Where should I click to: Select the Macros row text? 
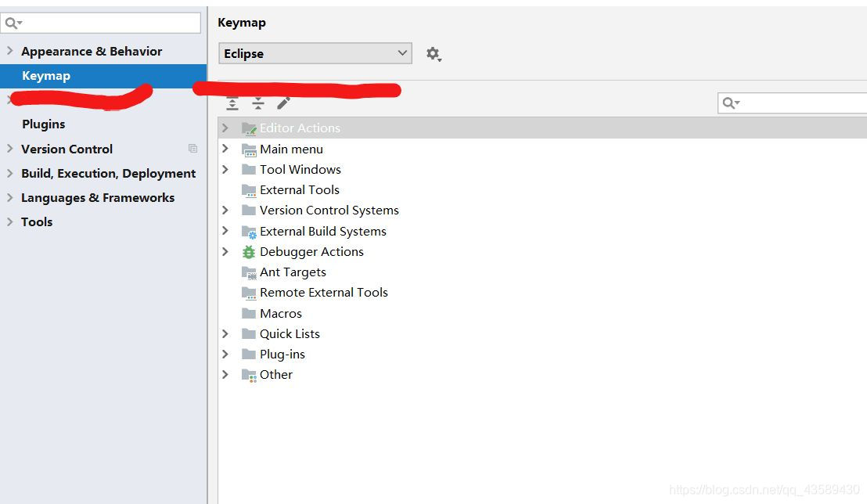[x=280, y=313]
